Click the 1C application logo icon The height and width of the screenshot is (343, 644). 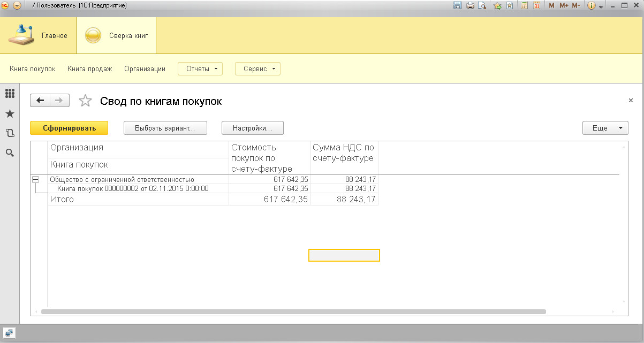point(5,5)
